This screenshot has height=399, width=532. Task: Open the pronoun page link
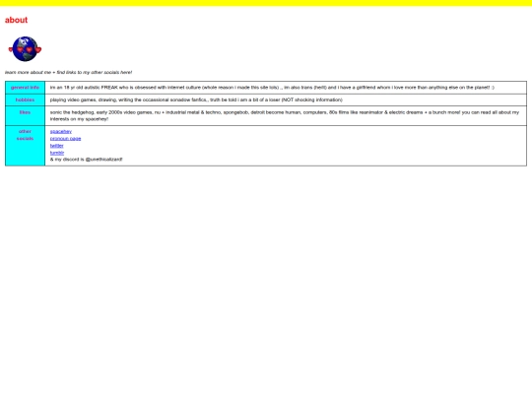(x=65, y=139)
